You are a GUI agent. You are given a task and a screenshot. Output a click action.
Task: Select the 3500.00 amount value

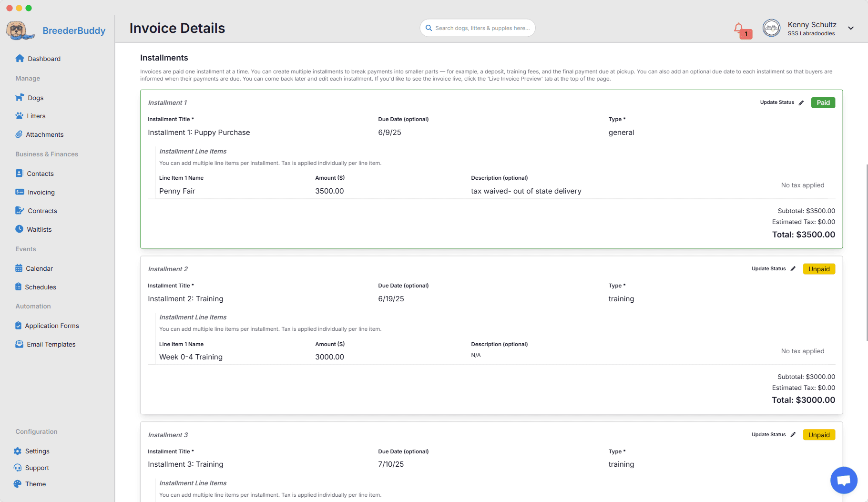coord(329,191)
